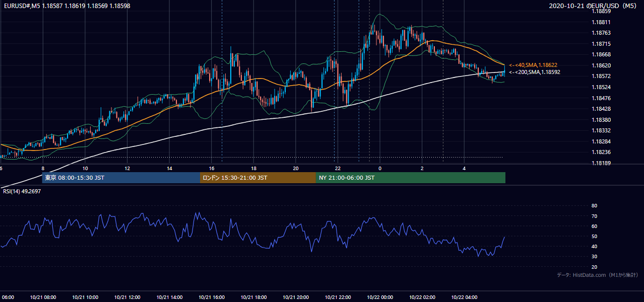
Task: Click the bottom time label 10/21 22:00
Action: [x=338, y=297]
